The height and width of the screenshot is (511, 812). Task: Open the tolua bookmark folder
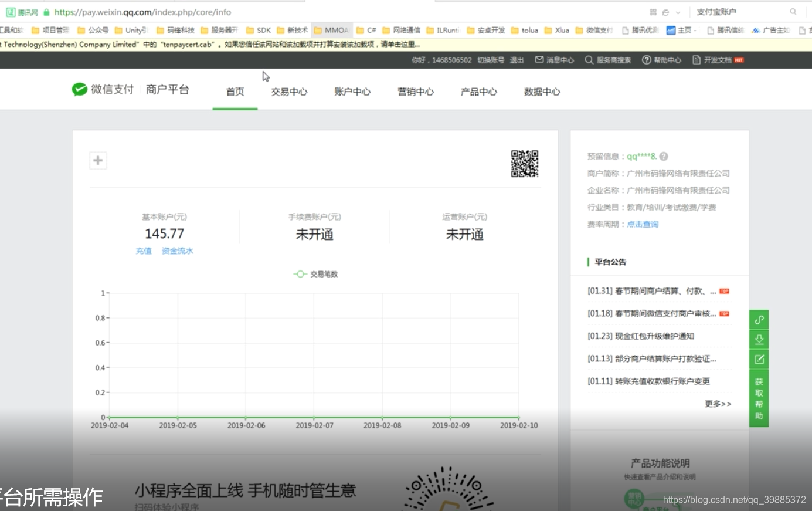525,30
